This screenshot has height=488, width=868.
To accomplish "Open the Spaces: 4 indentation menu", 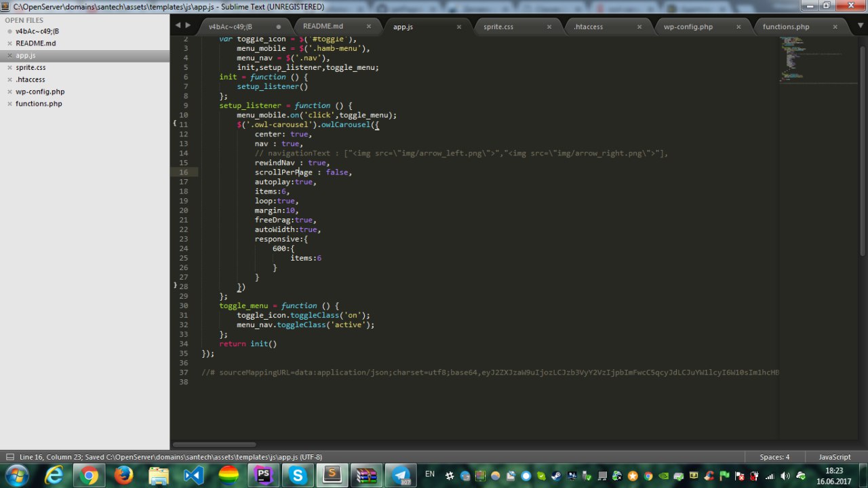I will coord(774,457).
